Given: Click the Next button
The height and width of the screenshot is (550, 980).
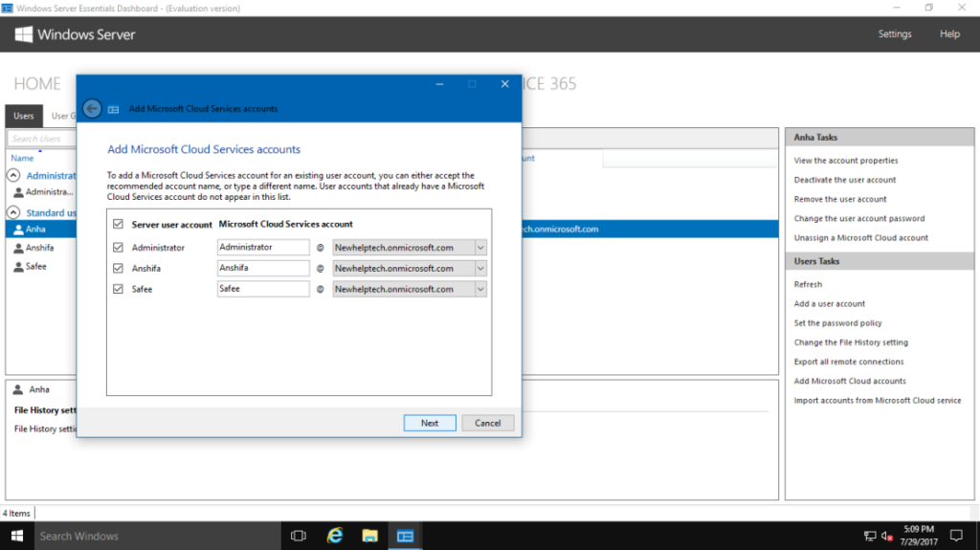Looking at the screenshot, I should pyautogui.click(x=430, y=423).
